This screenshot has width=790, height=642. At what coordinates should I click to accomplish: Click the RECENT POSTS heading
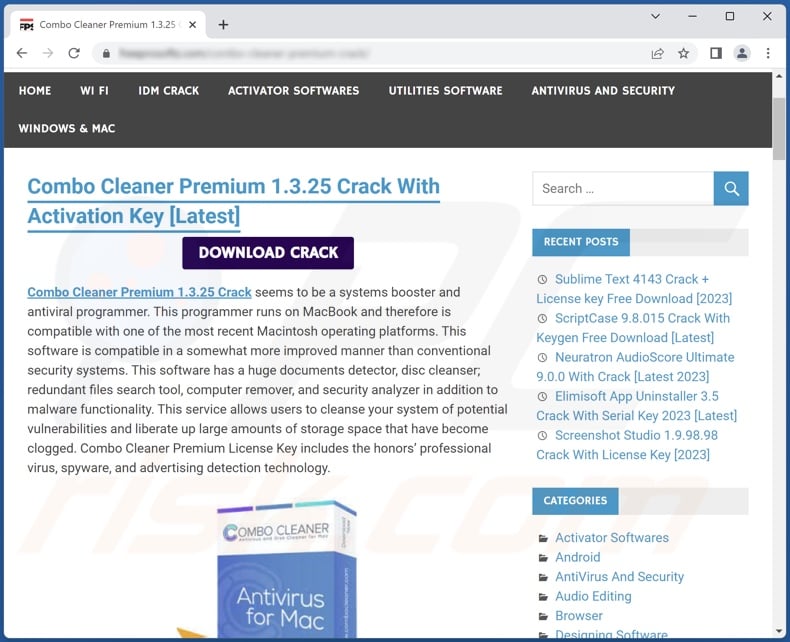pyautogui.click(x=581, y=242)
